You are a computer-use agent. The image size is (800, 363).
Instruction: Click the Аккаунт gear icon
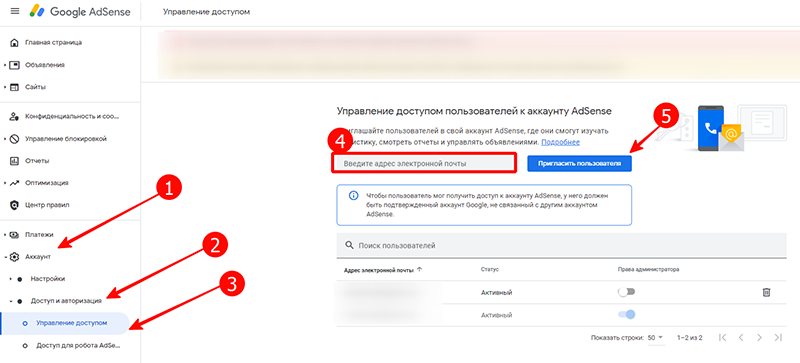(x=15, y=257)
